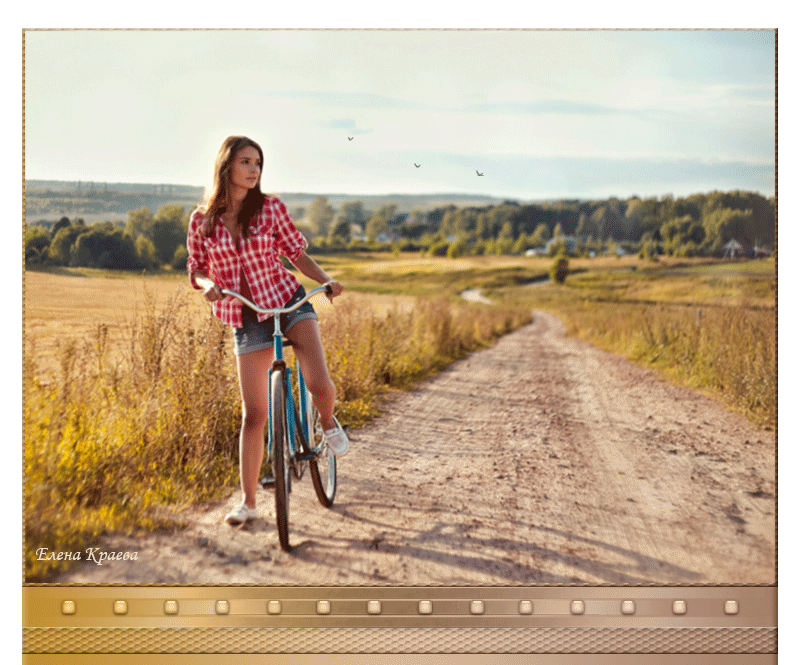Click the white sneaker planted on the ground
This screenshot has width=800, height=665.
pyautogui.click(x=240, y=513)
